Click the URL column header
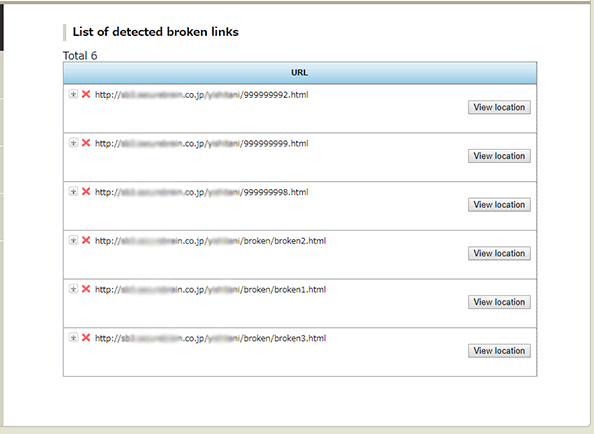594x434 pixels. [300, 73]
